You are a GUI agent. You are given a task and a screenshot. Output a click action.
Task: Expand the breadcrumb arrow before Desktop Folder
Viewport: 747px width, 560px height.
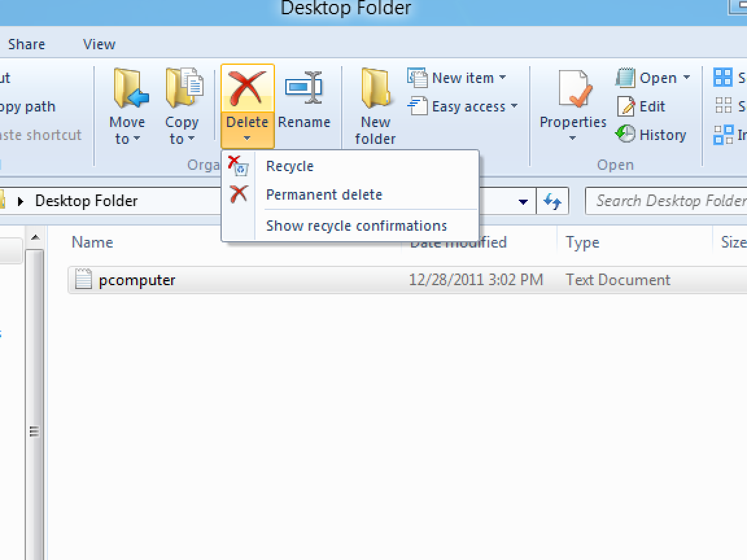[x=21, y=202]
